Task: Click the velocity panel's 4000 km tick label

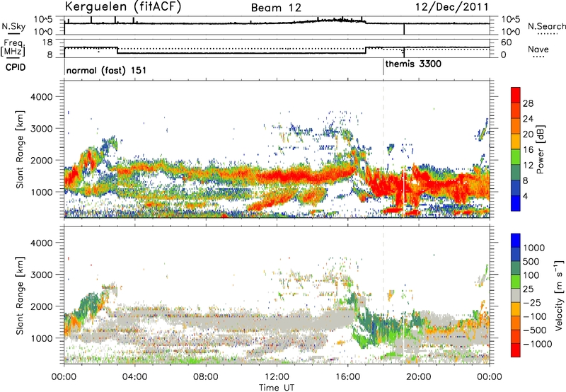Action: pyautogui.click(x=41, y=243)
